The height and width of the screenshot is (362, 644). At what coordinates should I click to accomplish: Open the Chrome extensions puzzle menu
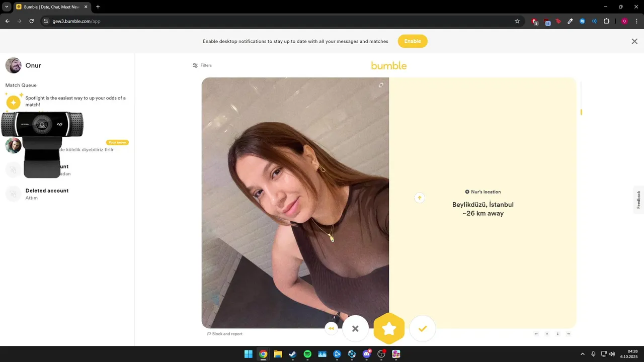606,21
